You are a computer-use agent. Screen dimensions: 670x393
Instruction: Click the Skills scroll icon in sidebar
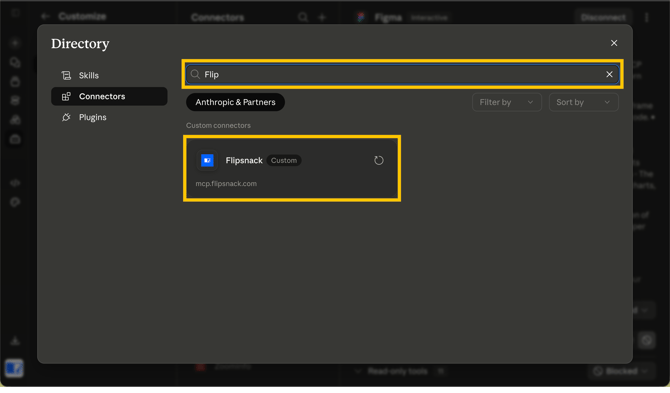coord(66,76)
